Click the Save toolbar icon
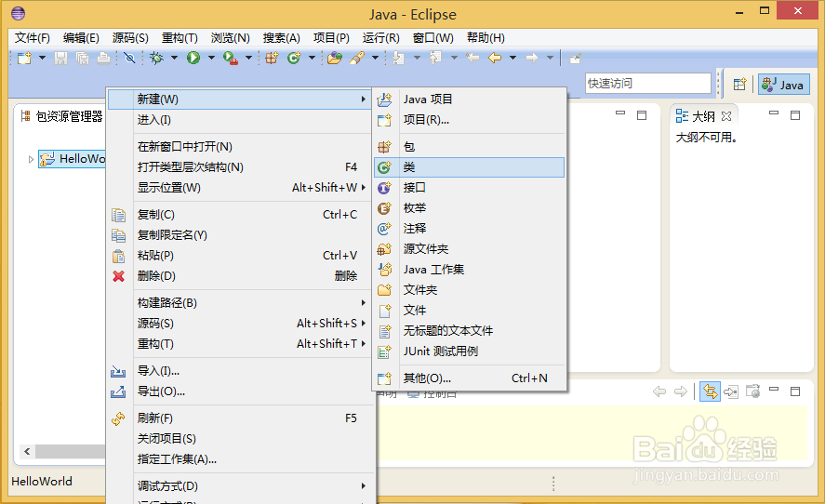This screenshot has height=504, width=825. tap(61, 58)
